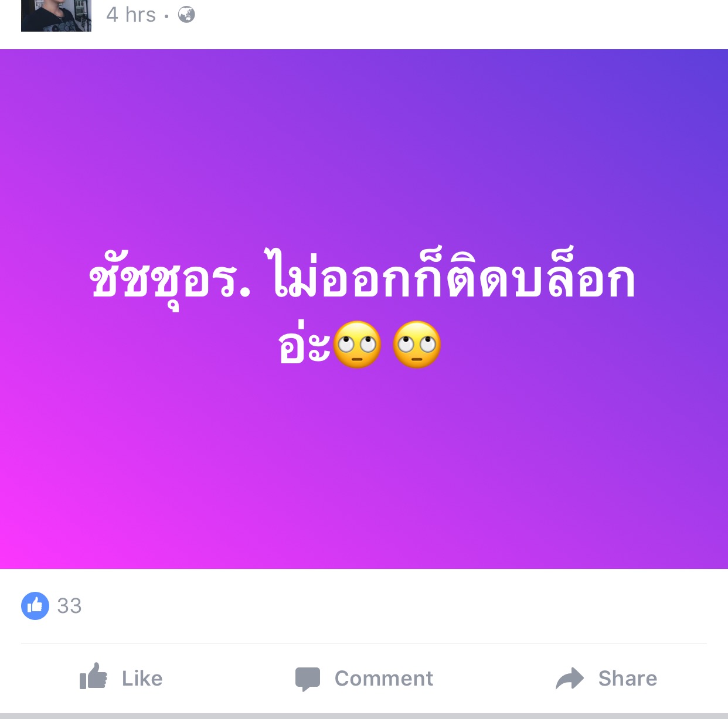Tap the Like thumbs-up icon
Screen dimensions: 728x719
pos(93,676)
